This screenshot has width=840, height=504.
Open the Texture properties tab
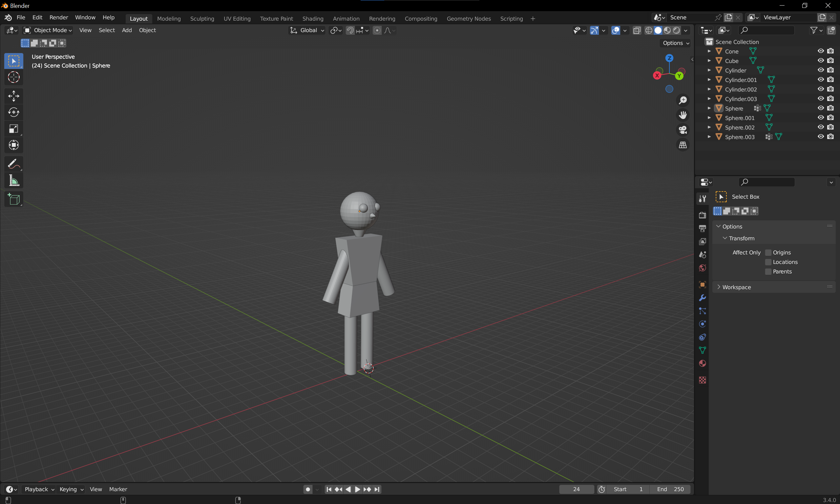[x=703, y=380]
